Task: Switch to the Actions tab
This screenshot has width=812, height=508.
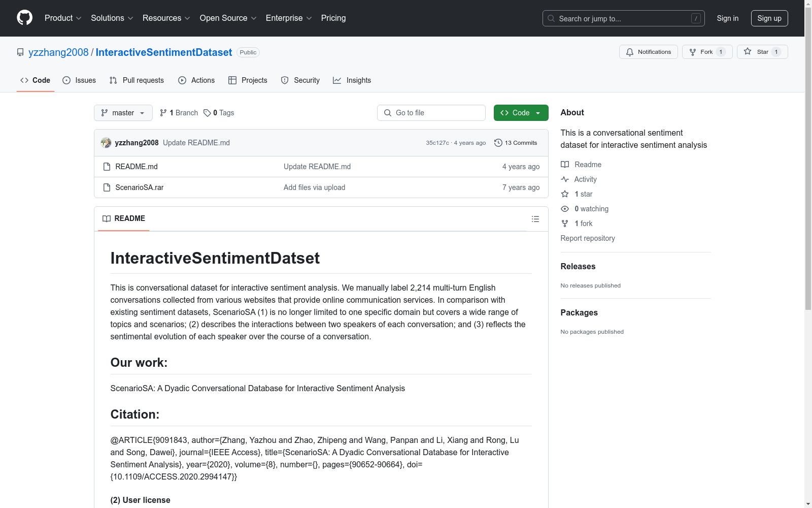Action: coord(196,80)
